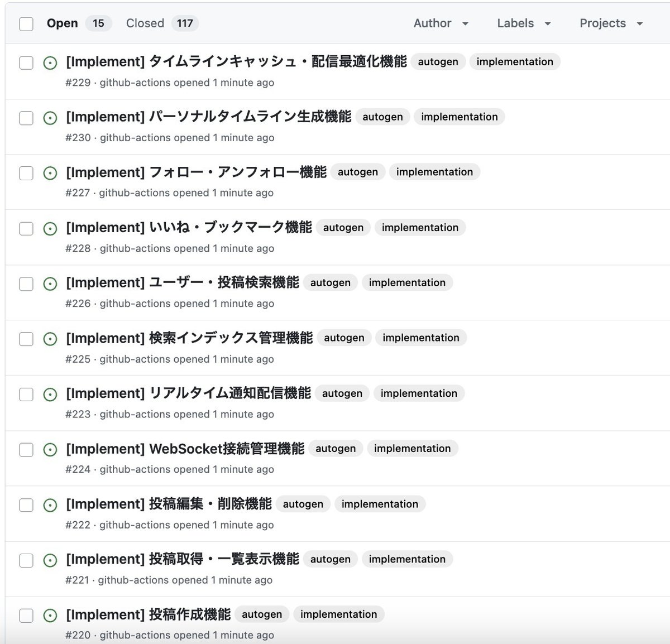
Task: Click the open issue icon beside issue #229
Action: [50, 63]
